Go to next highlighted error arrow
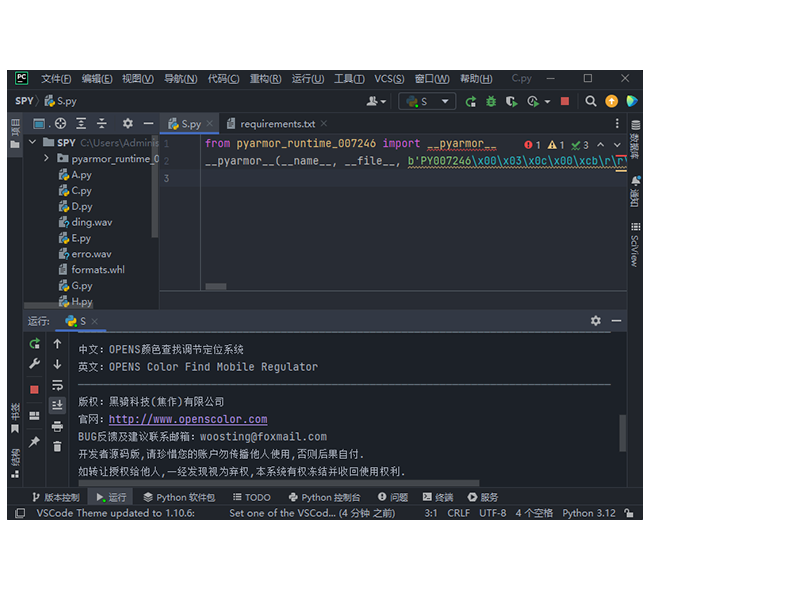 617,145
